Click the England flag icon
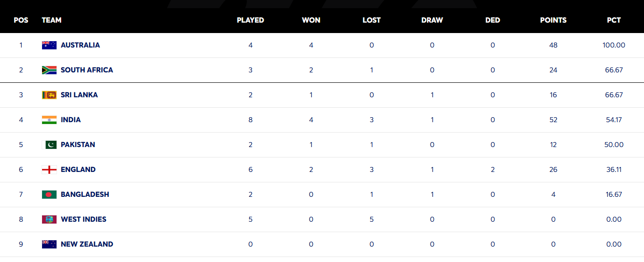This screenshot has width=644, height=262. pos(49,170)
